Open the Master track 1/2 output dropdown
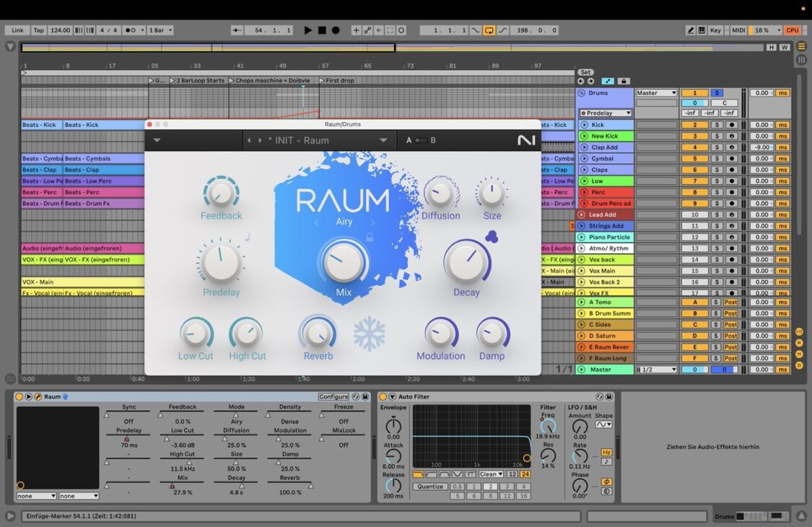 pyautogui.click(x=656, y=370)
